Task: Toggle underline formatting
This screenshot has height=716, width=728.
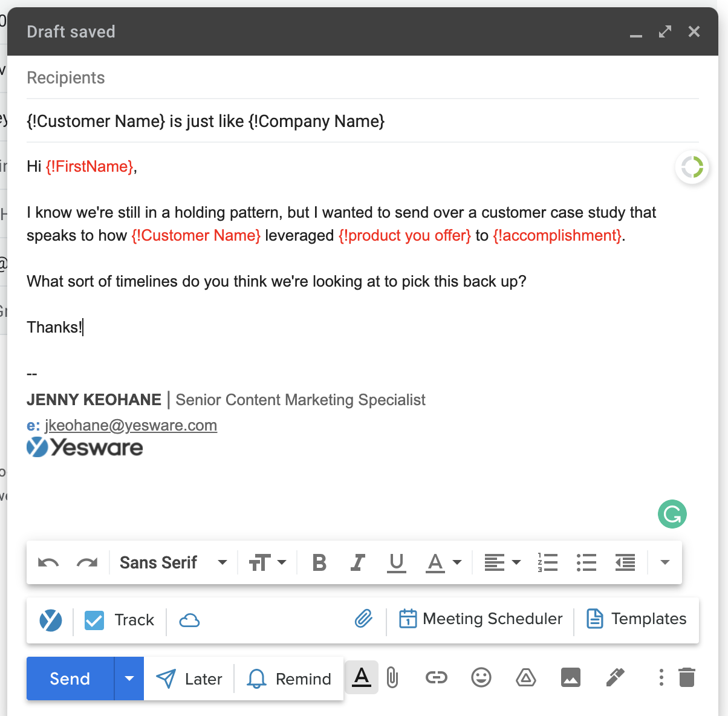Action: point(397,562)
